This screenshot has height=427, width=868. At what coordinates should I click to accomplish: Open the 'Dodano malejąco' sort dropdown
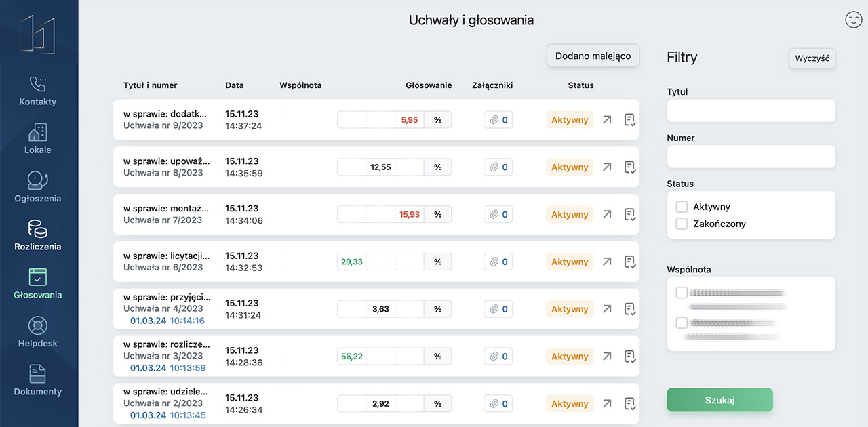click(x=593, y=56)
